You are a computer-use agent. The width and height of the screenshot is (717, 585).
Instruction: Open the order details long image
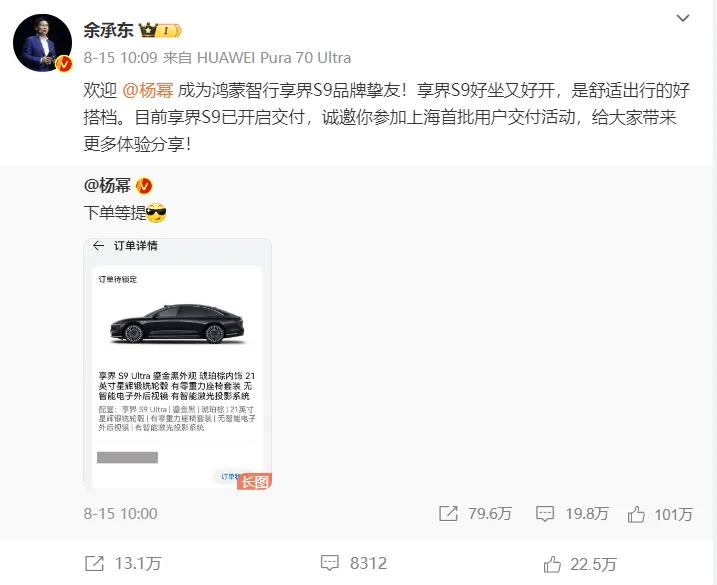point(177,364)
